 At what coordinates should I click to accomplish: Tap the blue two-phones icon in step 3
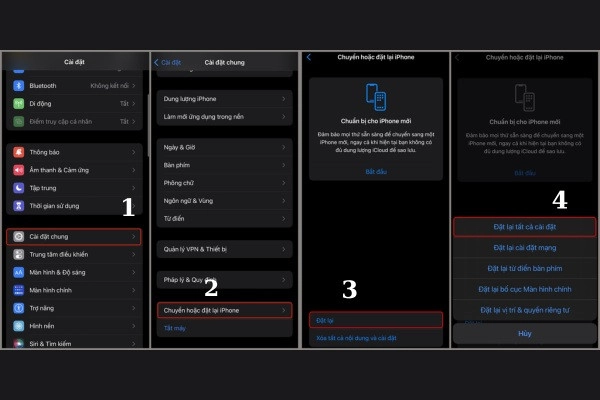point(375,98)
